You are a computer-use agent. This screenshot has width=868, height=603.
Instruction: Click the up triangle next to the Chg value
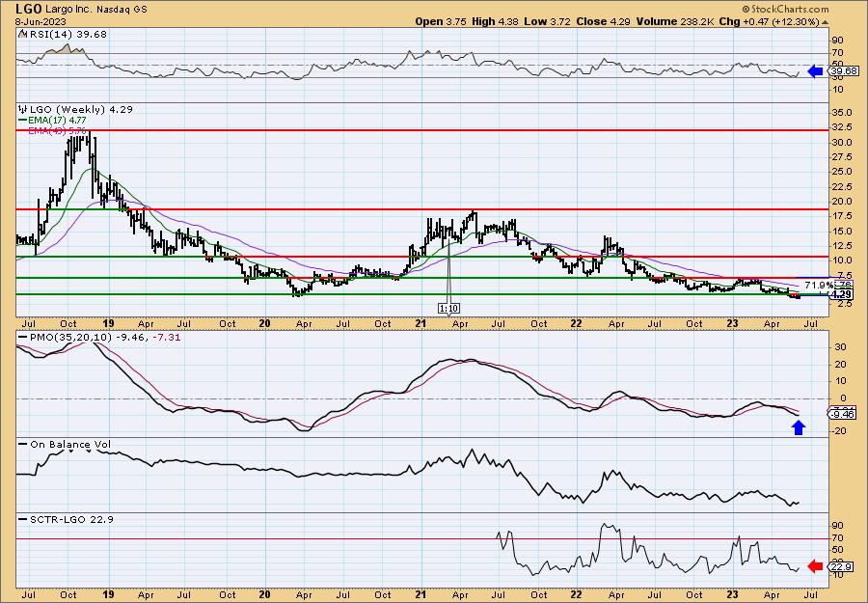point(826,22)
